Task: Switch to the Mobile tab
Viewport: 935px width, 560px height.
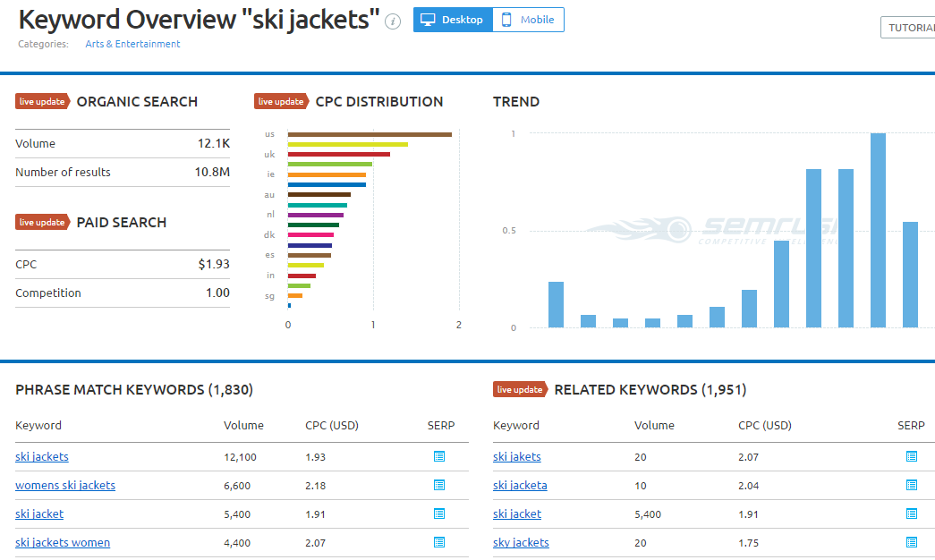Action: pos(528,20)
